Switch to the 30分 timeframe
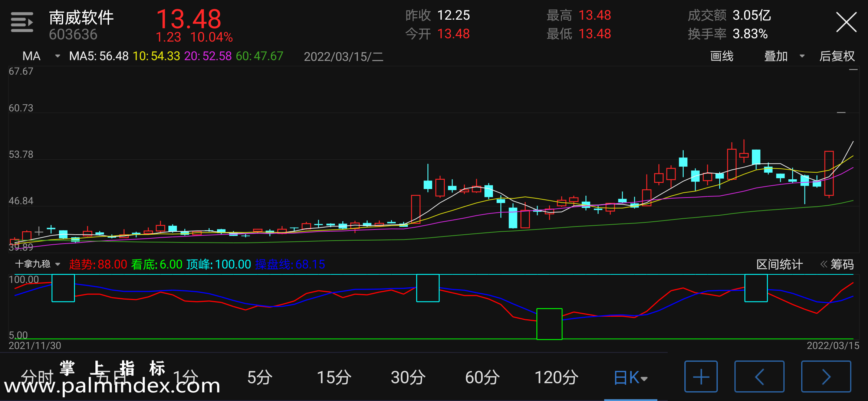868x401 pixels. point(408,377)
